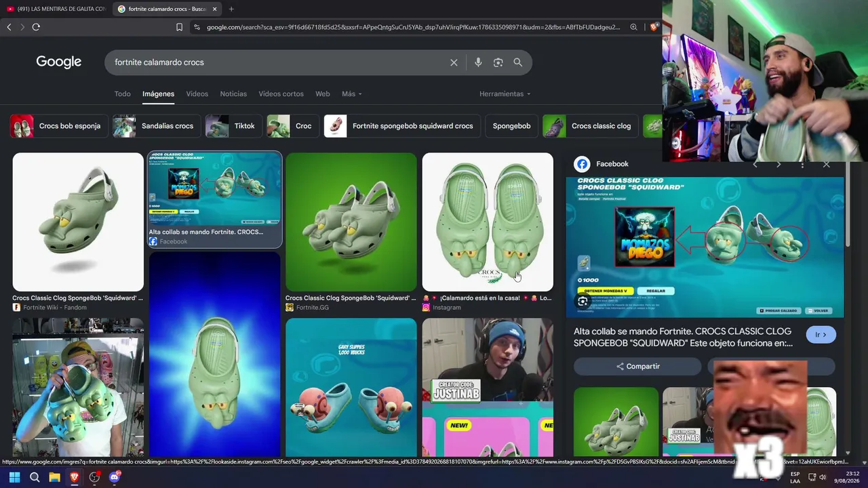Open the ESP LAA language indicator

795,477
